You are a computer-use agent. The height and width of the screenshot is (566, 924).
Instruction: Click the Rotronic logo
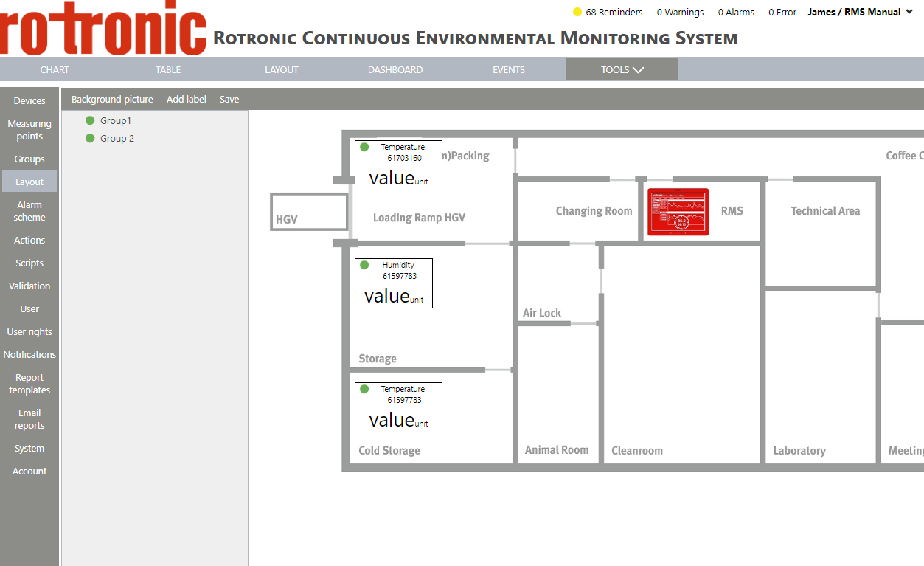click(103, 29)
